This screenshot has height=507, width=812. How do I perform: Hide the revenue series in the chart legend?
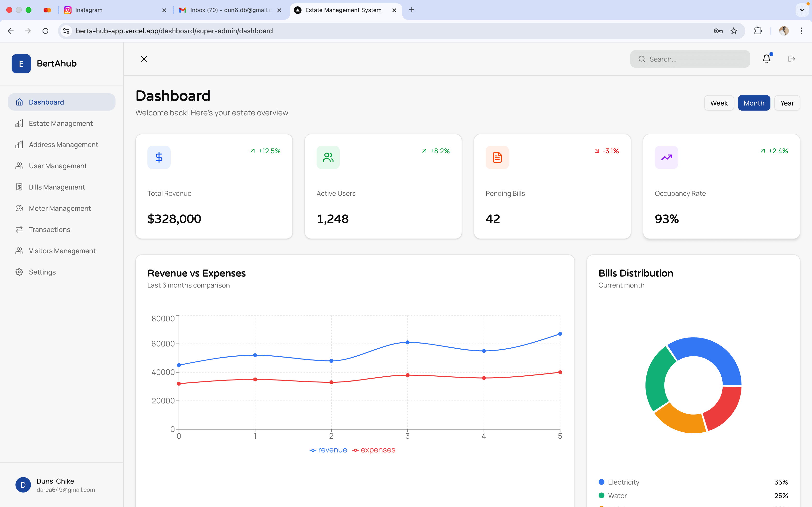[328, 450]
